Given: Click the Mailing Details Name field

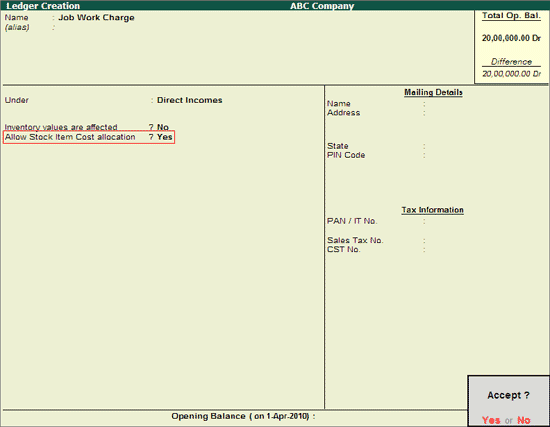Looking at the screenshot, I should [484, 104].
